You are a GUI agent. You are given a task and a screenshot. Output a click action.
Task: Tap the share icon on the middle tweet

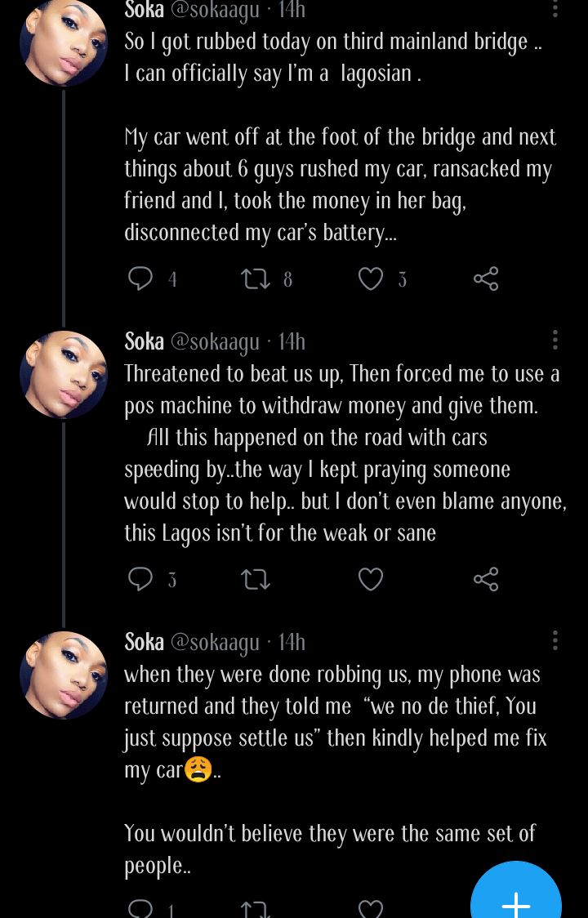[x=486, y=579]
